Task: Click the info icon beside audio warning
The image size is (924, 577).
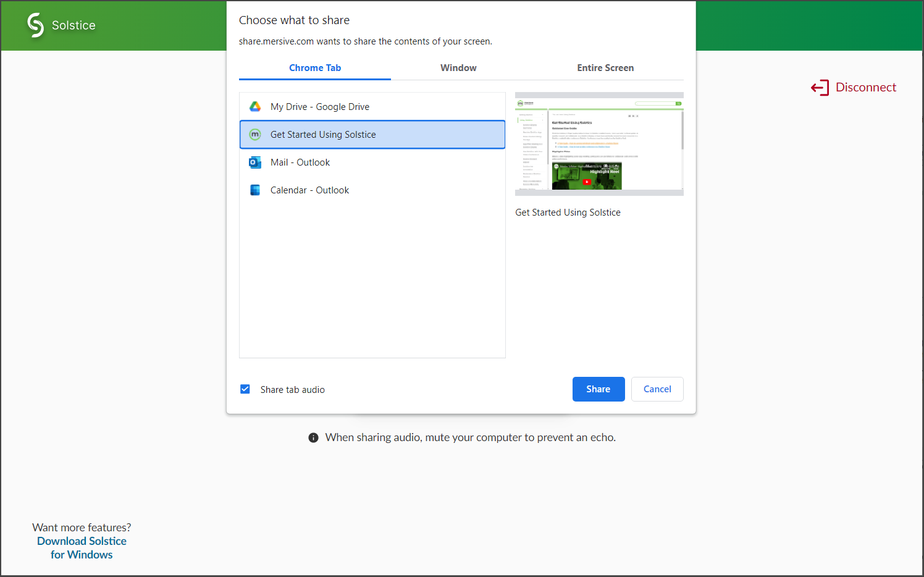Action: (313, 437)
